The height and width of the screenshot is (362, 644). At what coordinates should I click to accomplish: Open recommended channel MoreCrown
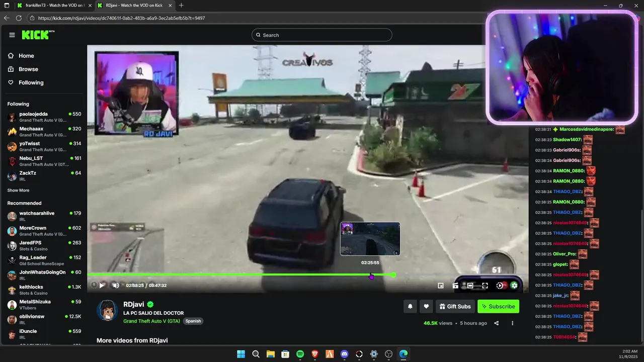[x=44, y=231]
